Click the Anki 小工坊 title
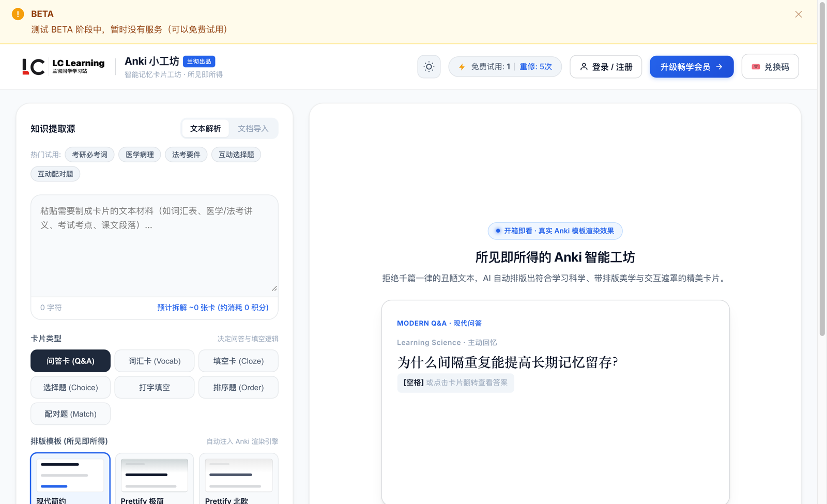Image resolution: width=827 pixels, height=504 pixels. click(152, 62)
